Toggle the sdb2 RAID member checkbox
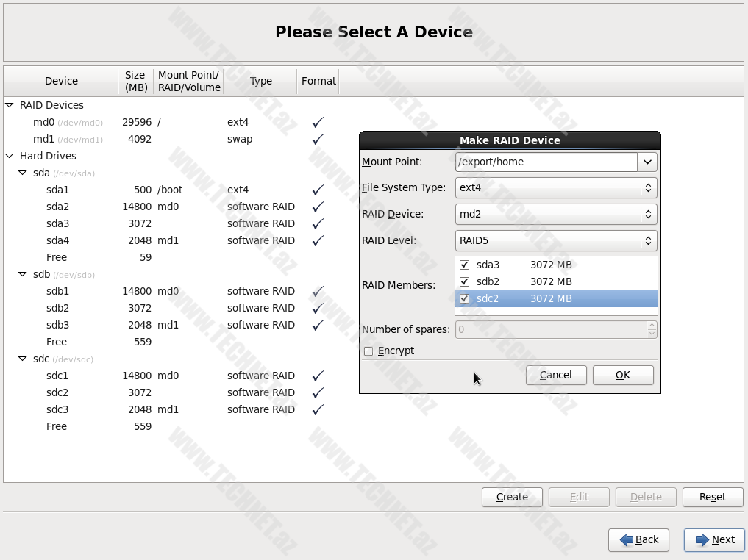The height and width of the screenshot is (560, 748). click(x=464, y=281)
